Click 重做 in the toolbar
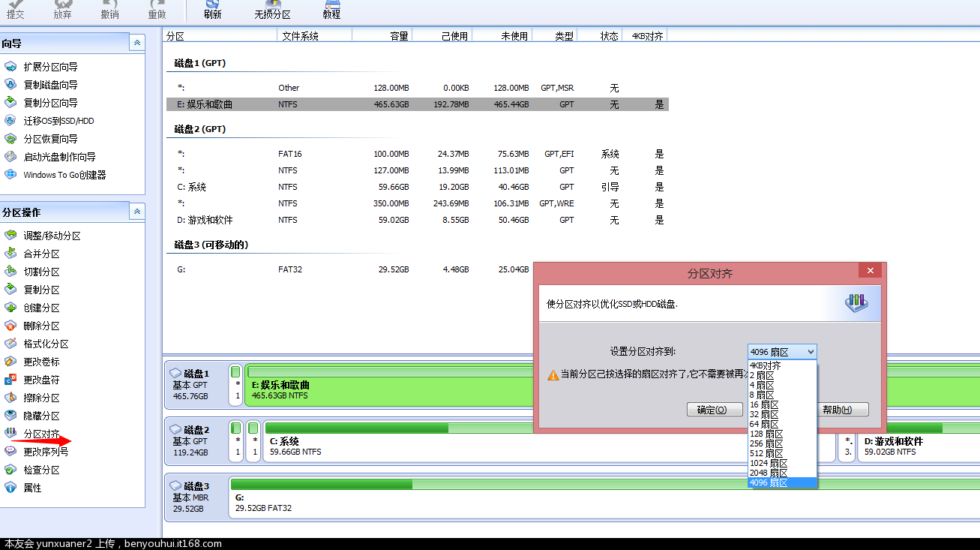This screenshot has width=980, height=550. [x=157, y=10]
